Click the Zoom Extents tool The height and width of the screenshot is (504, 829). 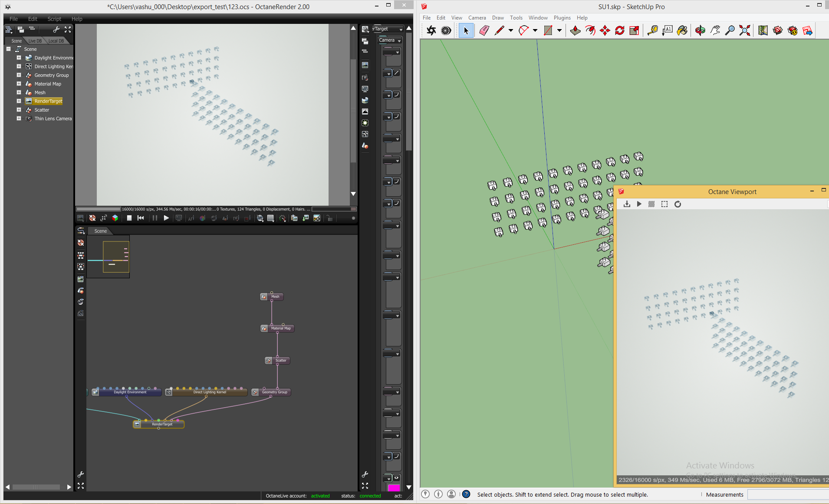pyautogui.click(x=745, y=30)
